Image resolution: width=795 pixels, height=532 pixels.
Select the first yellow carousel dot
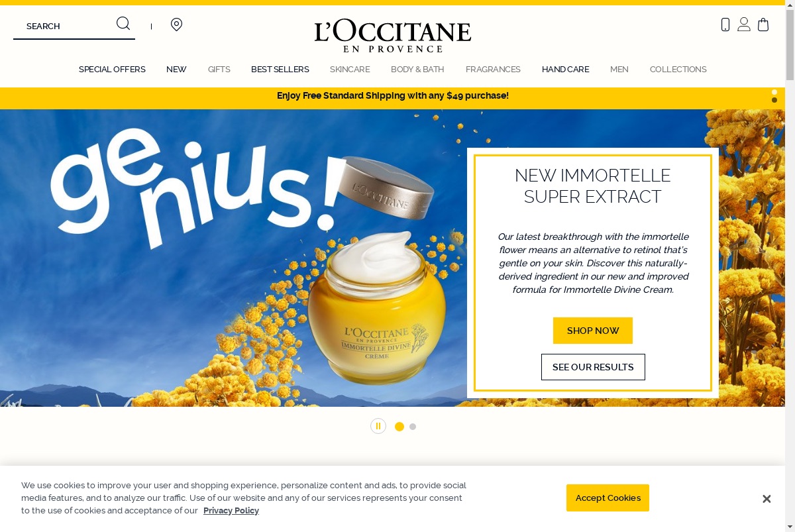(399, 427)
